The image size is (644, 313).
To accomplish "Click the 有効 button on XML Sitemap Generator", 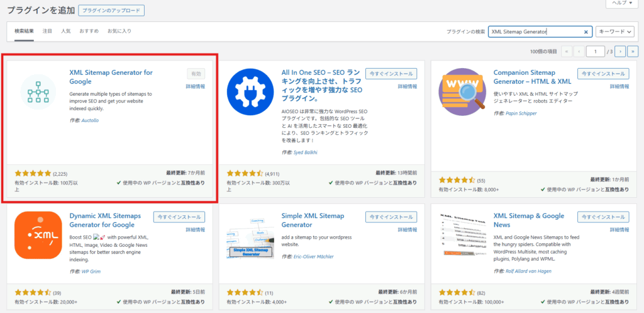I will tap(196, 74).
